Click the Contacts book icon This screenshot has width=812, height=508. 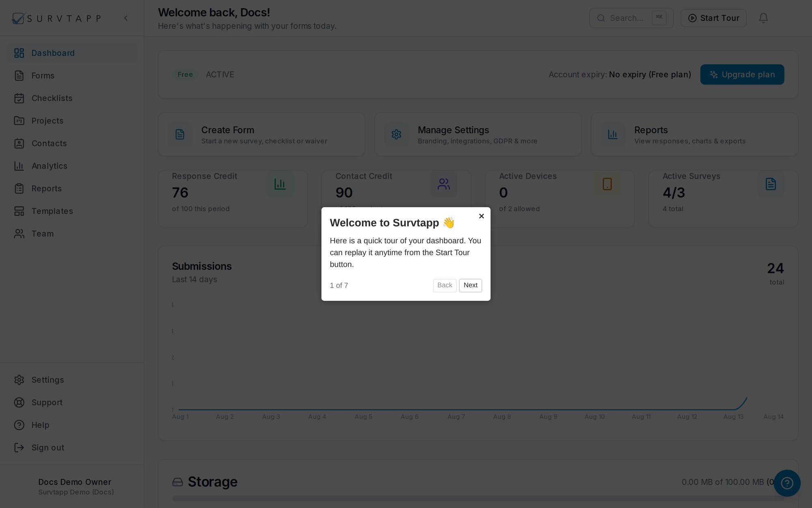click(19, 143)
